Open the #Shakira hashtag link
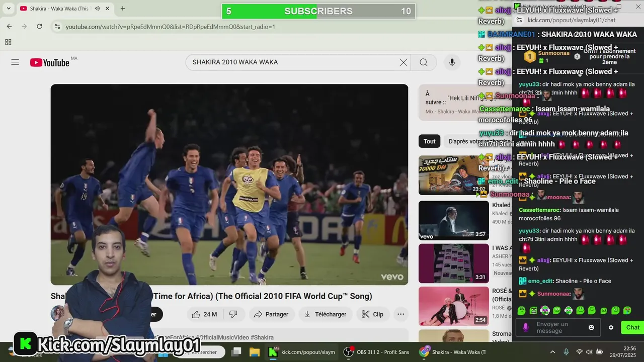 pos(262,337)
